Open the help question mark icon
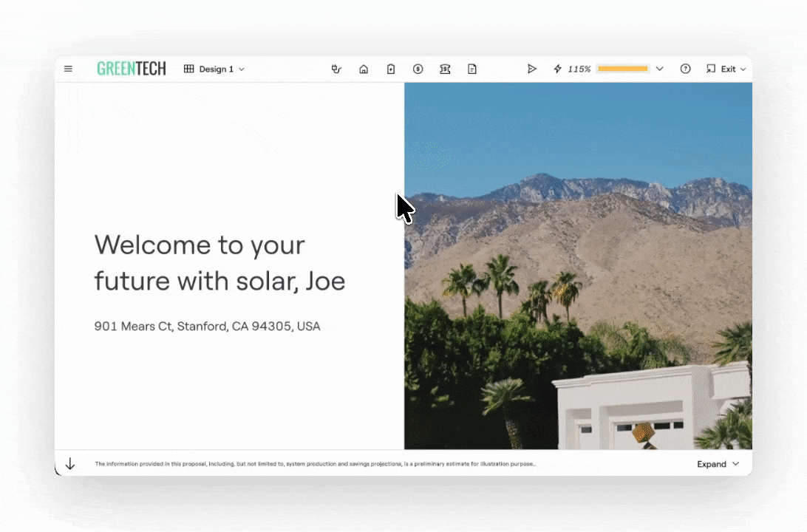 tap(685, 69)
